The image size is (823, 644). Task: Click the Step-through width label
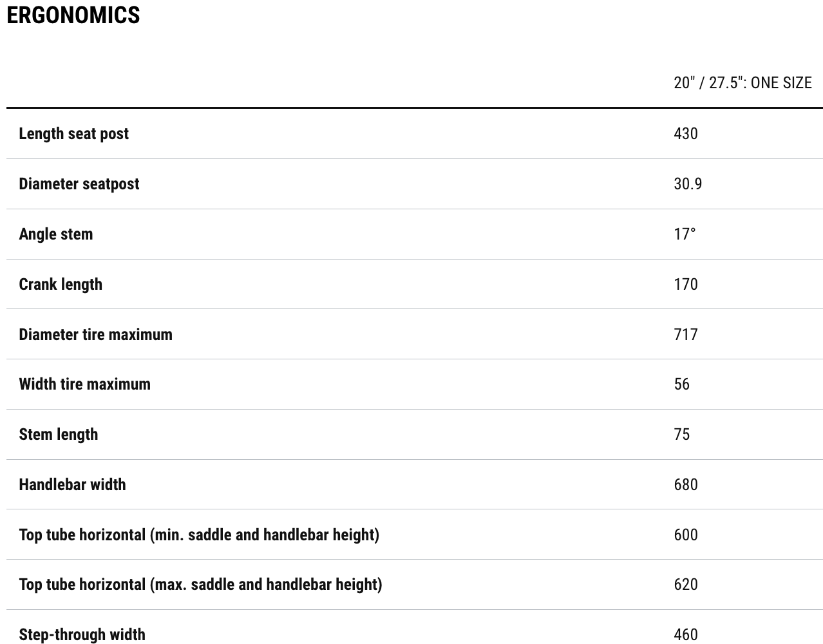click(x=82, y=634)
